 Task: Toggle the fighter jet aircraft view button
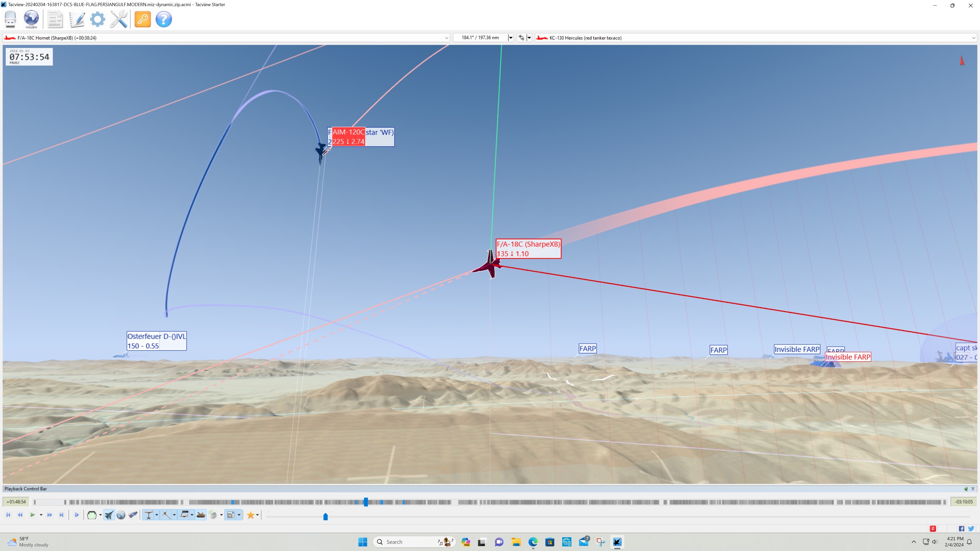109,515
